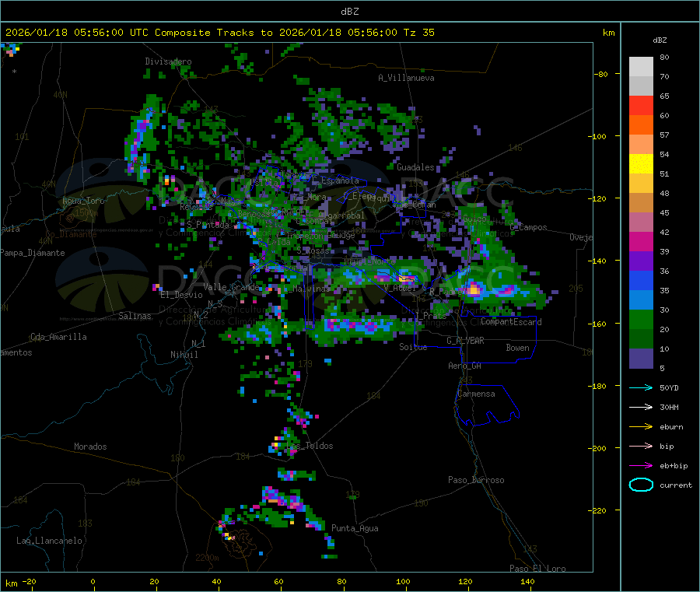Click the 'Pampa_Diamante' map label

coord(32,253)
